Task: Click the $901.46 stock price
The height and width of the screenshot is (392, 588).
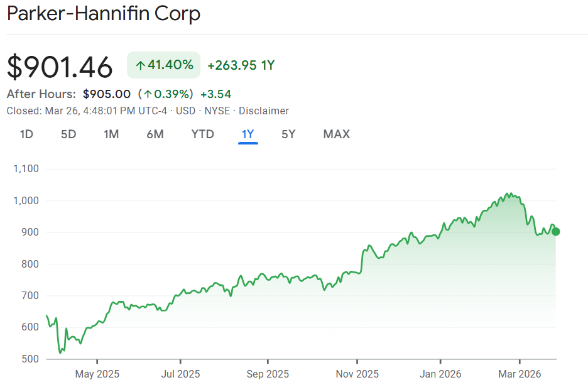Action: (60, 67)
